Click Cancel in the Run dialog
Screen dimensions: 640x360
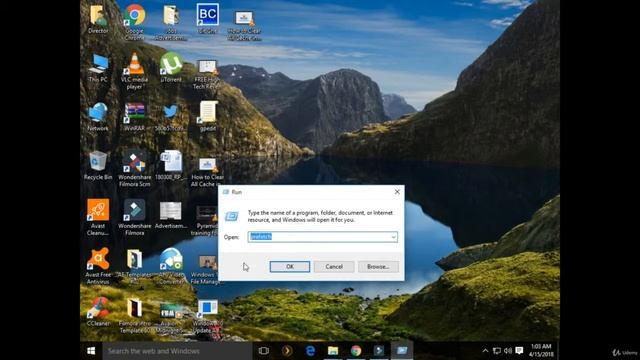(x=334, y=267)
